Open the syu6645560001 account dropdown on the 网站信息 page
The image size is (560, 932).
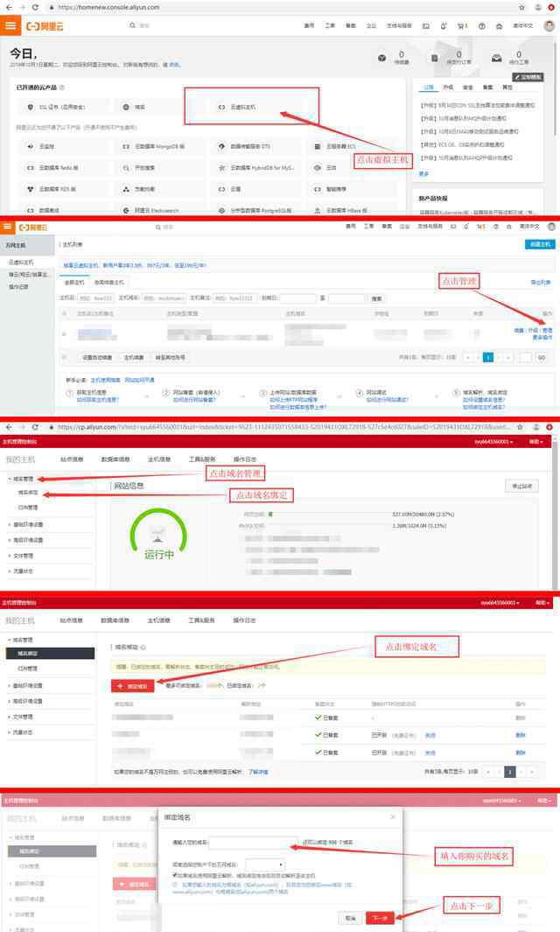493,442
